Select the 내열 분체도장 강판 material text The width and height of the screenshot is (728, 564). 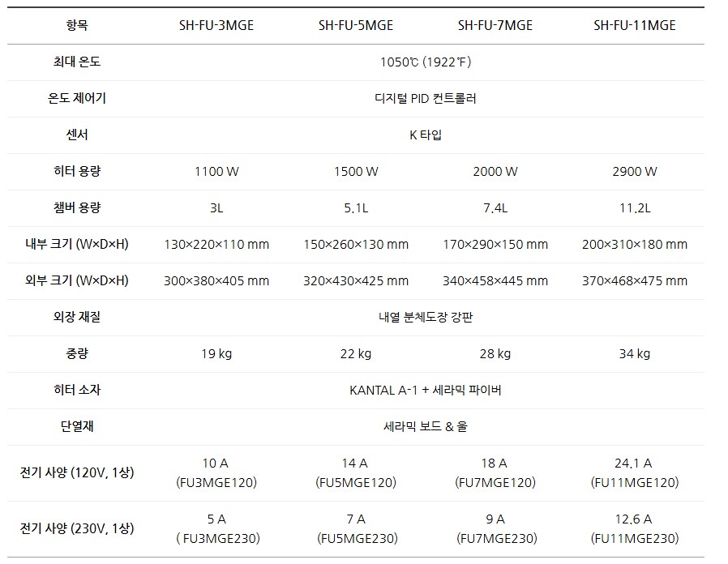point(425,317)
